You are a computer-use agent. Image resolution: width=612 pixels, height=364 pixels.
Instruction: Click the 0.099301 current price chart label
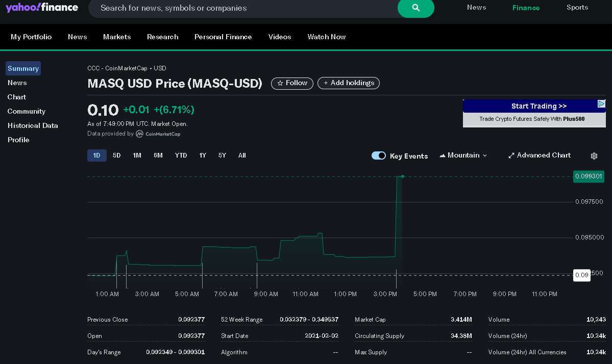tap(589, 176)
